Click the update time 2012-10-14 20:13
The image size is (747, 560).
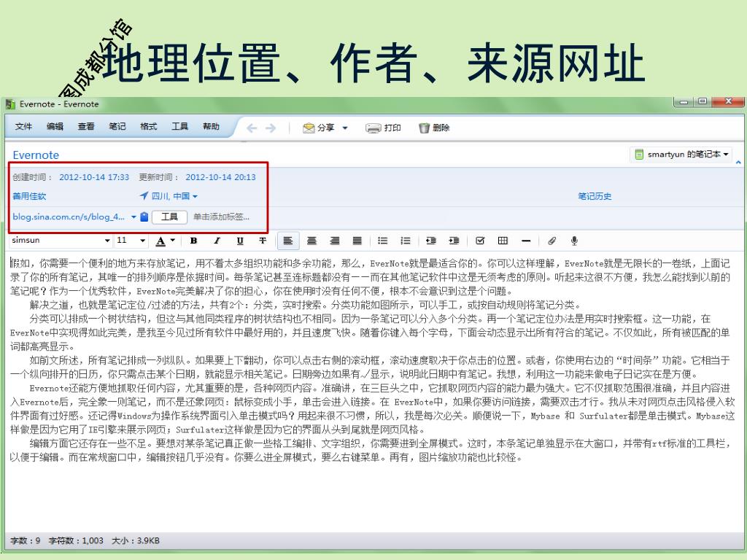coord(220,177)
